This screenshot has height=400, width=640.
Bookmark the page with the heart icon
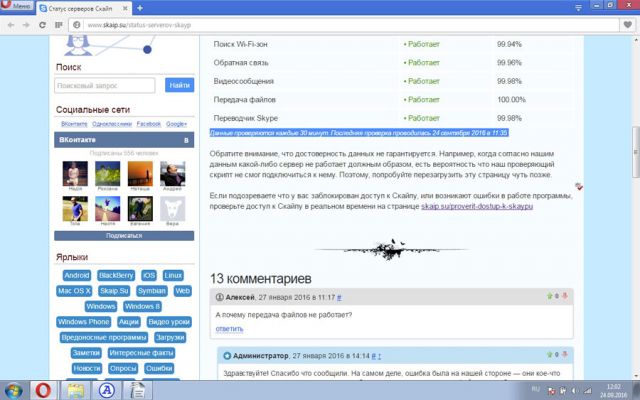tap(628, 25)
